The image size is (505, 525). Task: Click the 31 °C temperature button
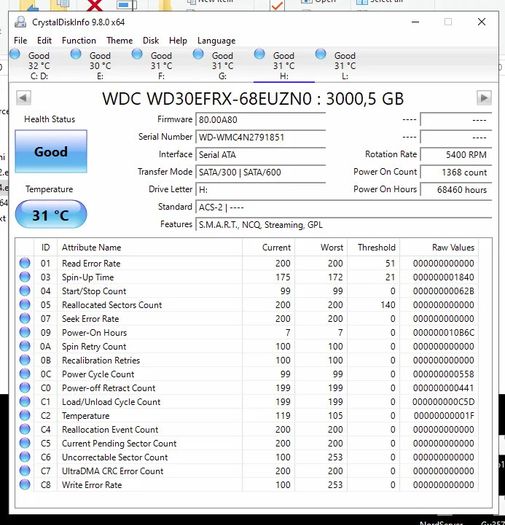pyautogui.click(x=51, y=214)
